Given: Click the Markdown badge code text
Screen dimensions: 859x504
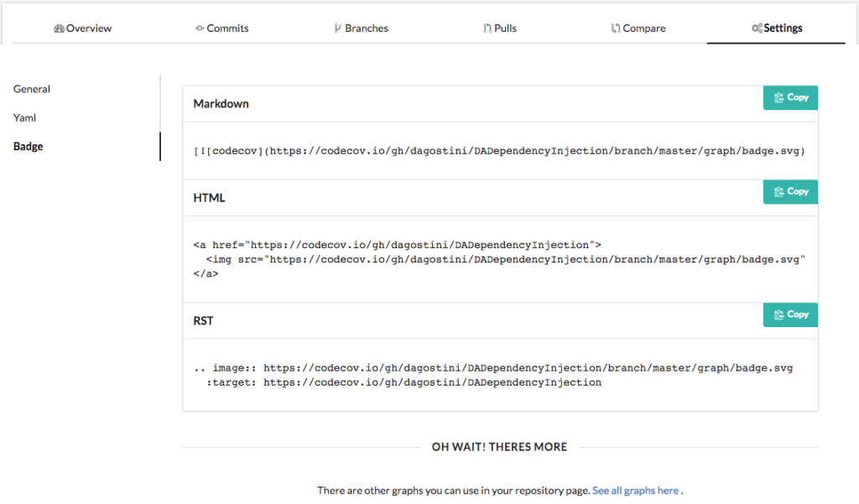Looking at the screenshot, I should [x=499, y=151].
